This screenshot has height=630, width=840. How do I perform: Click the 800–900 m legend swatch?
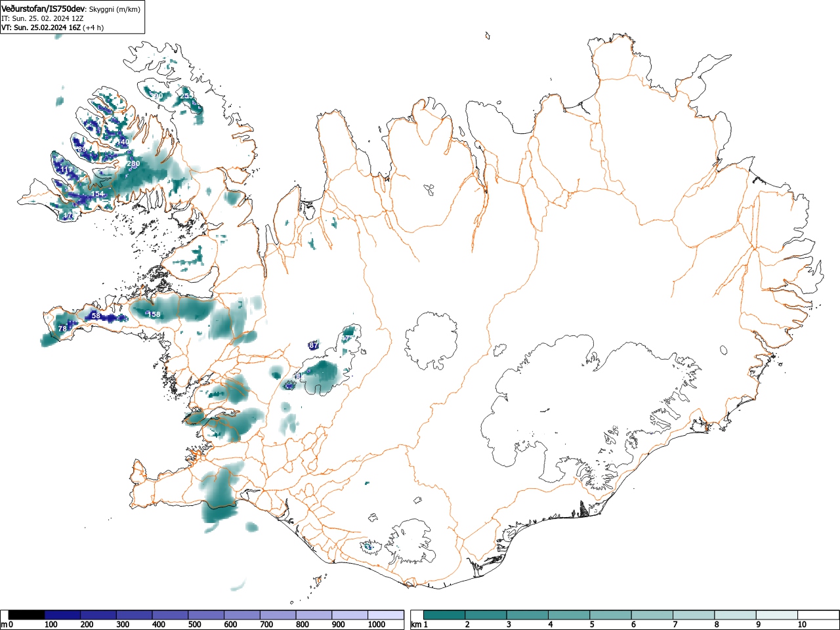coord(314,615)
